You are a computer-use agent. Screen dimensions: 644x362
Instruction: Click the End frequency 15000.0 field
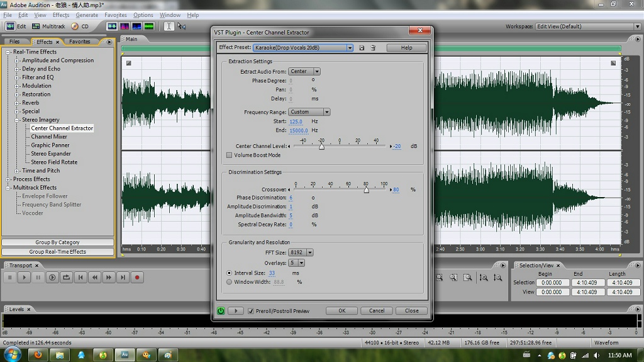(x=299, y=130)
